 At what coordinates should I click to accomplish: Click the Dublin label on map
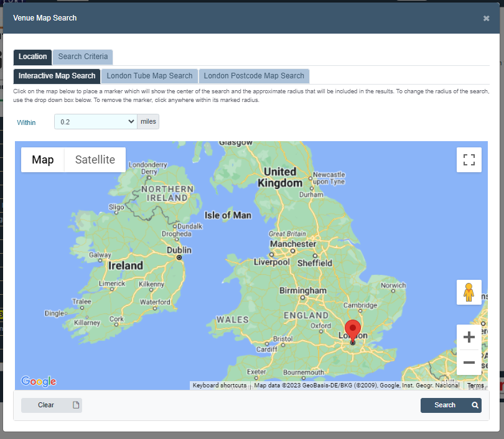pos(179,250)
